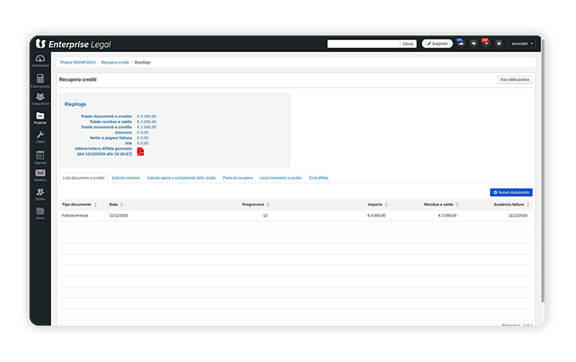Focus the header search input field
The height and width of the screenshot is (362, 576).
tap(363, 44)
